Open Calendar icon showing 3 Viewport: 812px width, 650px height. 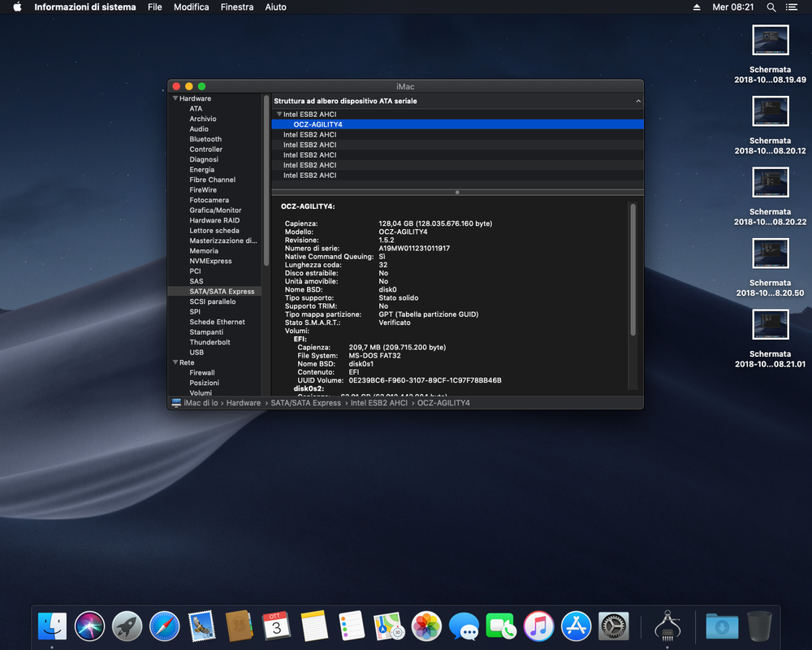coord(277,626)
